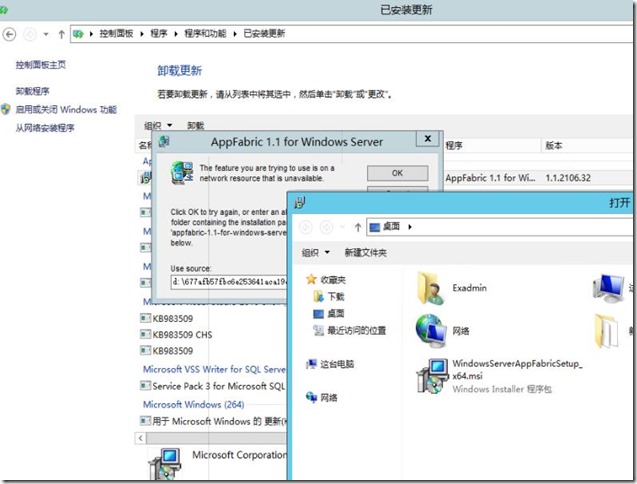637x484 pixels.
Task: Select the Service Pack 3 for Microsoft SQL row
Action: click(213, 386)
